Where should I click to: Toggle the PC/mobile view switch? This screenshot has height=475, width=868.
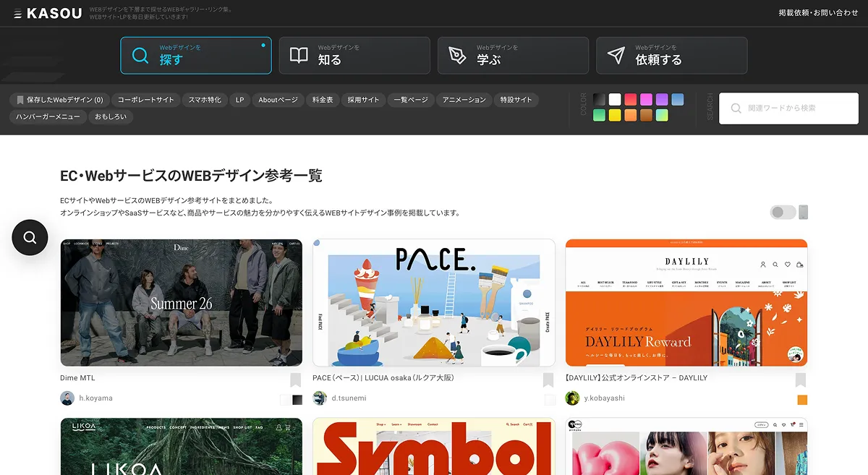click(783, 212)
